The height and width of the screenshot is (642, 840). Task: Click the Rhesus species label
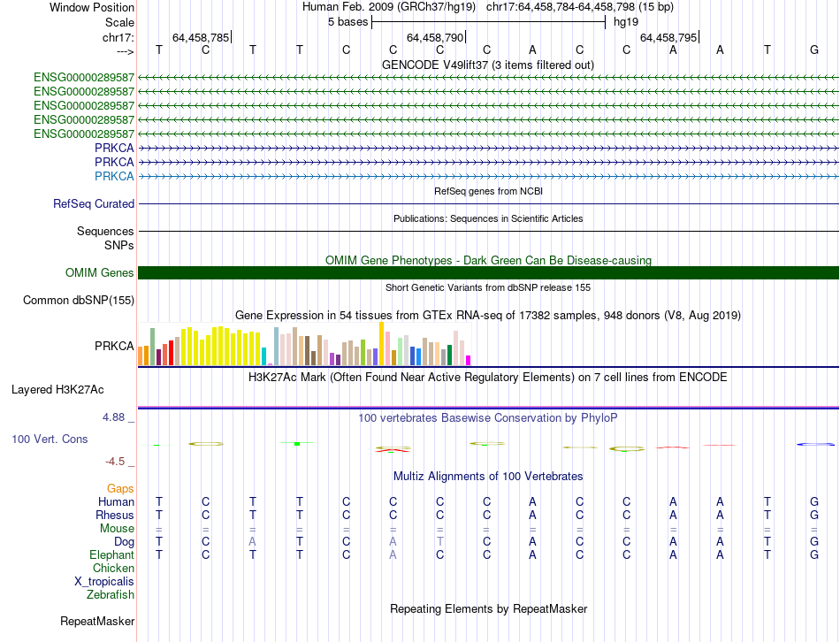115,515
